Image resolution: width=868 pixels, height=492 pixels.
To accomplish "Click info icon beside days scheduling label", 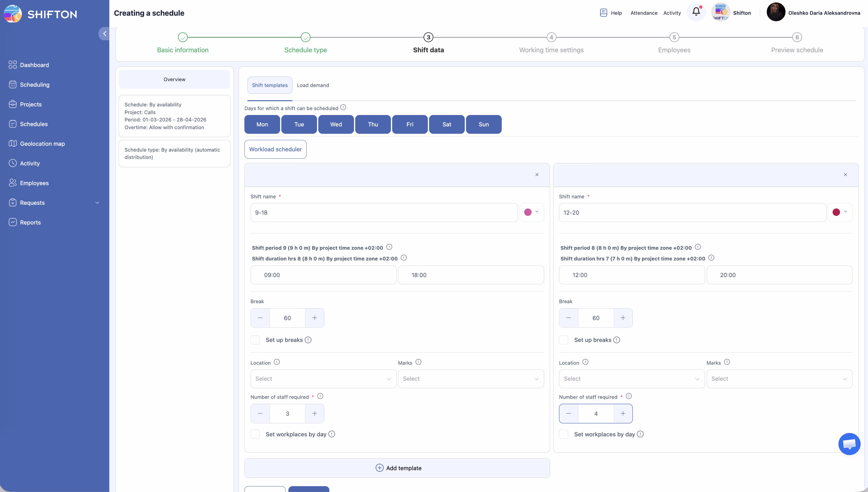I will 343,107.
